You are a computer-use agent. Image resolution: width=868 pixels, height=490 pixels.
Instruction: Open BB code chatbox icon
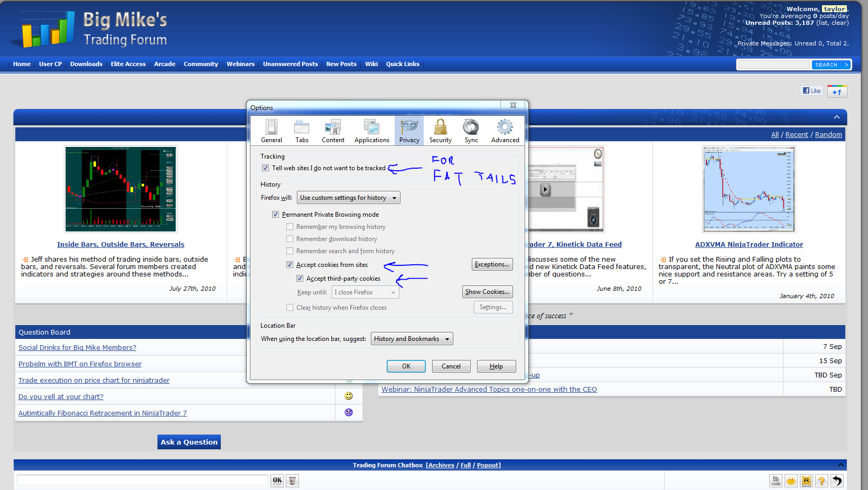776,480
